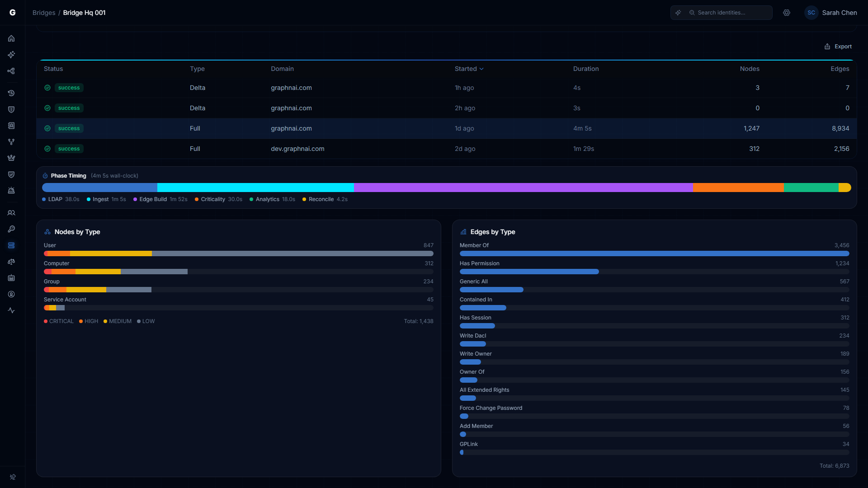Screen dimensions: 868x488
Task: Select the Bridge Hq 001 breadcrumb
Action: (84, 13)
